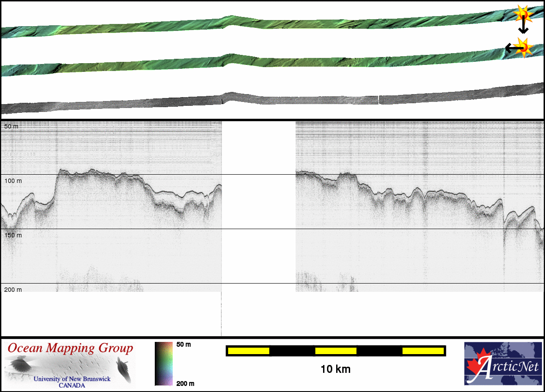Click the leftmost yellow scale bar segment
The width and height of the screenshot is (545, 392).
click(x=249, y=351)
